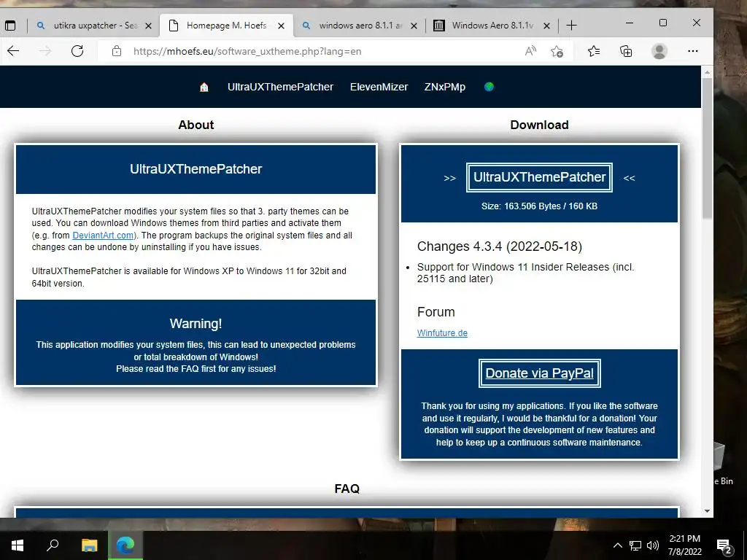747x560 pixels.
Task: Click the scrollbar down arrow
Action: pyautogui.click(x=707, y=511)
